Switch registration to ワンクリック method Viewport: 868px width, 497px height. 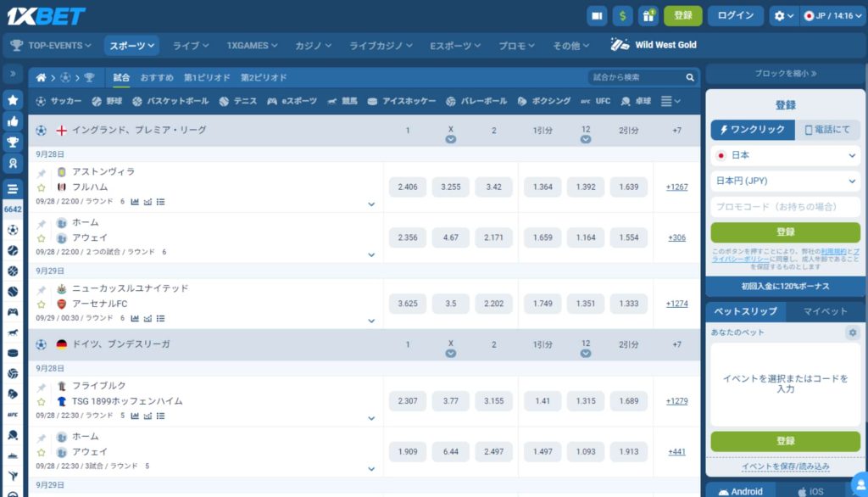tap(753, 130)
